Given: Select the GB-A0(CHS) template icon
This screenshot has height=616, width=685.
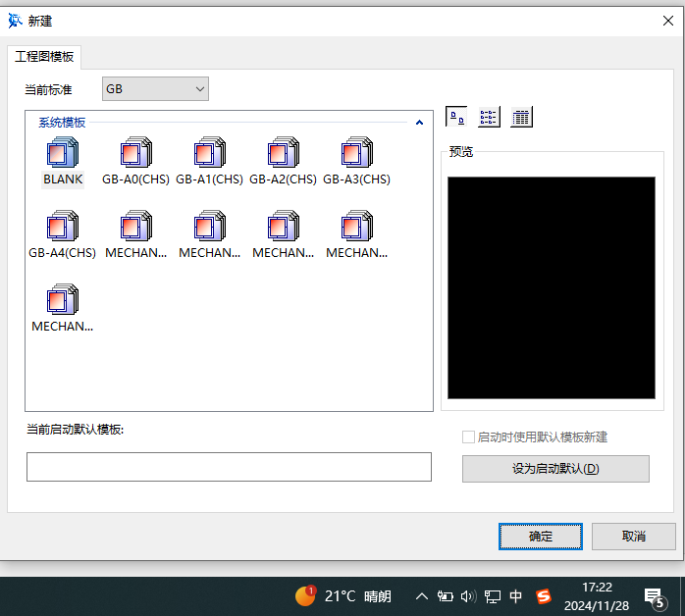Looking at the screenshot, I should (x=135, y=152).
